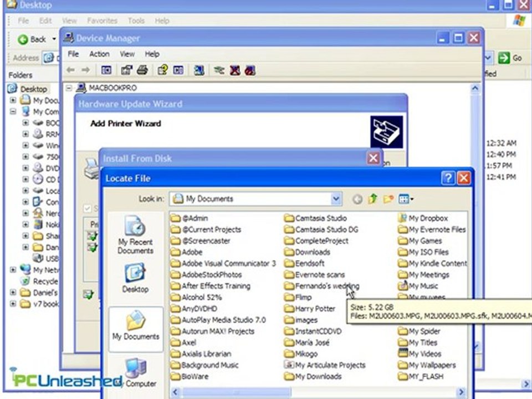Viewport: 532px width, 399px height.
Task: Select the Downloads folder
Action: tap(308, 252)
